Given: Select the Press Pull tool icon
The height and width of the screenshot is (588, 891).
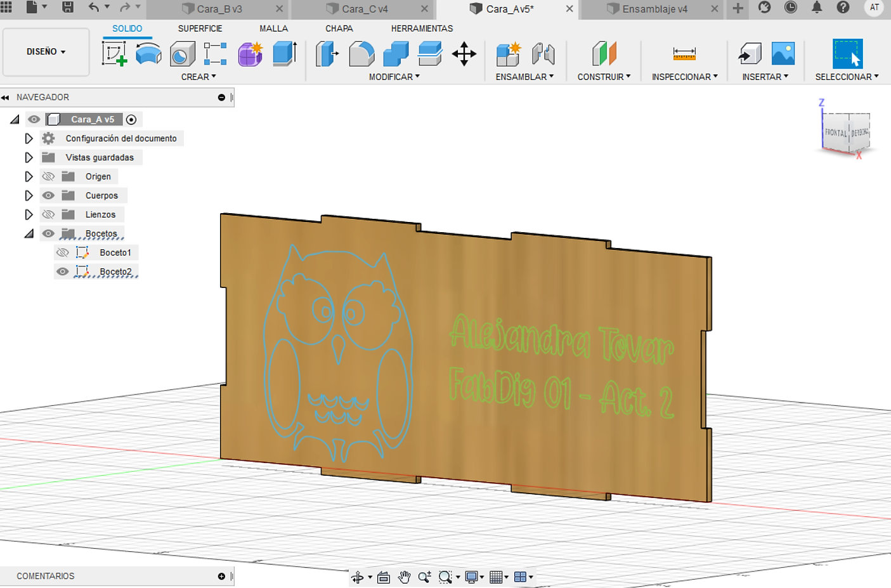Looking at the screenshot, I should [x=327, y=54].
